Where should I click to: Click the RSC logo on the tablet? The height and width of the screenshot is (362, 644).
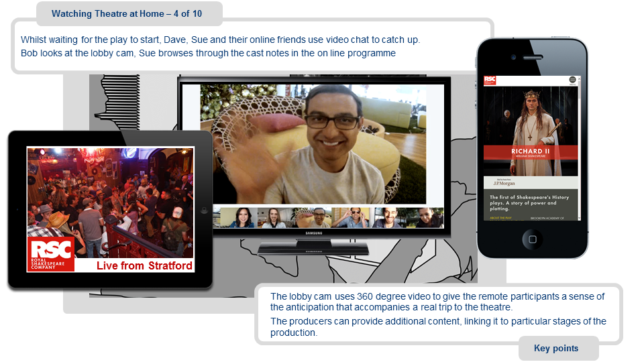point(51,254)
